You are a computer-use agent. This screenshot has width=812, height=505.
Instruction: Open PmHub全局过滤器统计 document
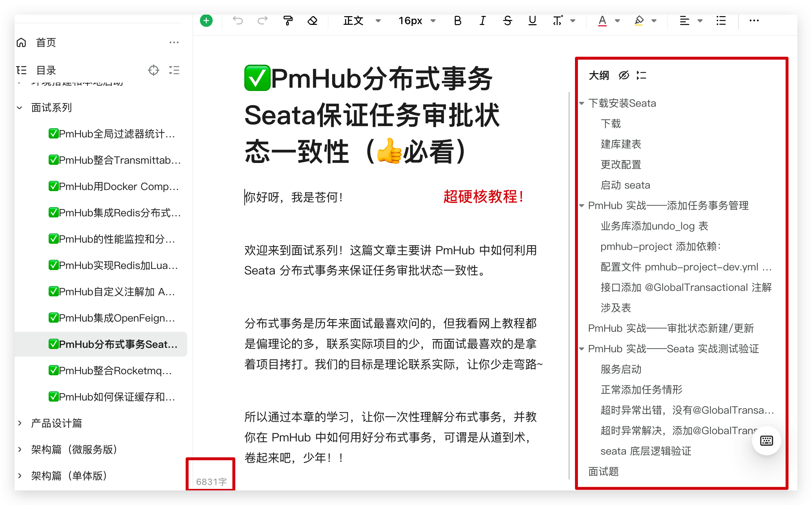click(112, 134)
